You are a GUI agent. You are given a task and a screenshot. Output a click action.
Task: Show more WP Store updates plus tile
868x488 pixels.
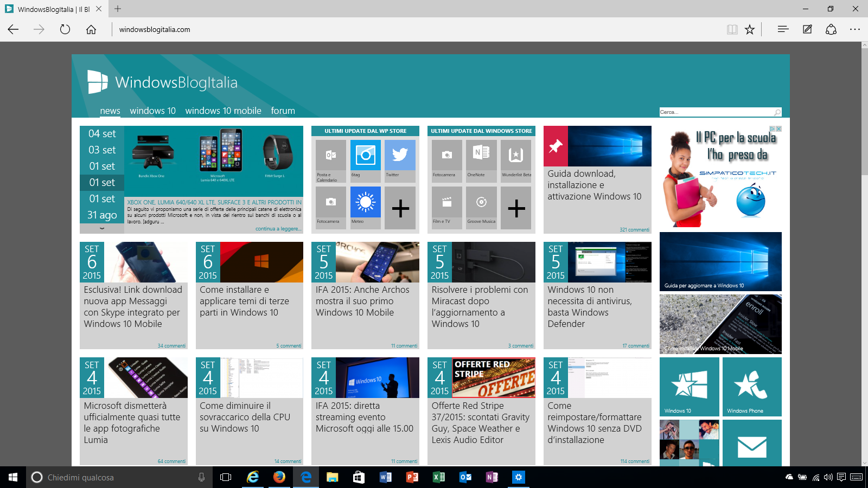pyautogui.click(x=400, y=208)
